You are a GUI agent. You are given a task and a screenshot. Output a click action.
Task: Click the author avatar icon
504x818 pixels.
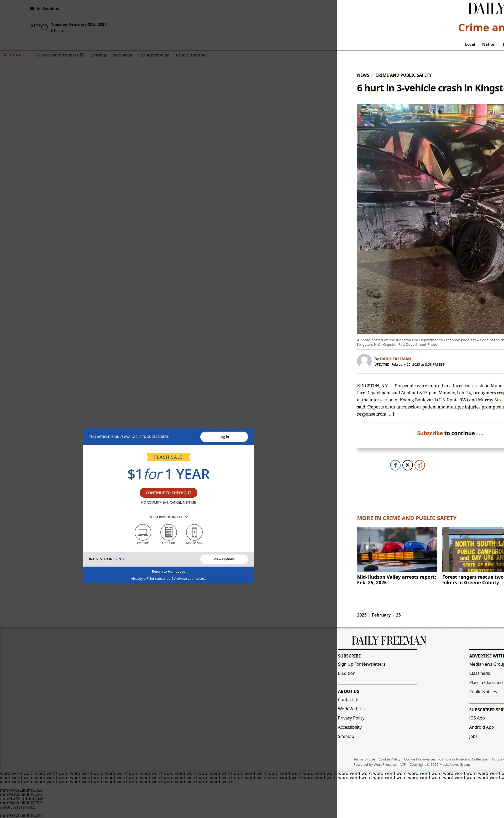(364, 361)
